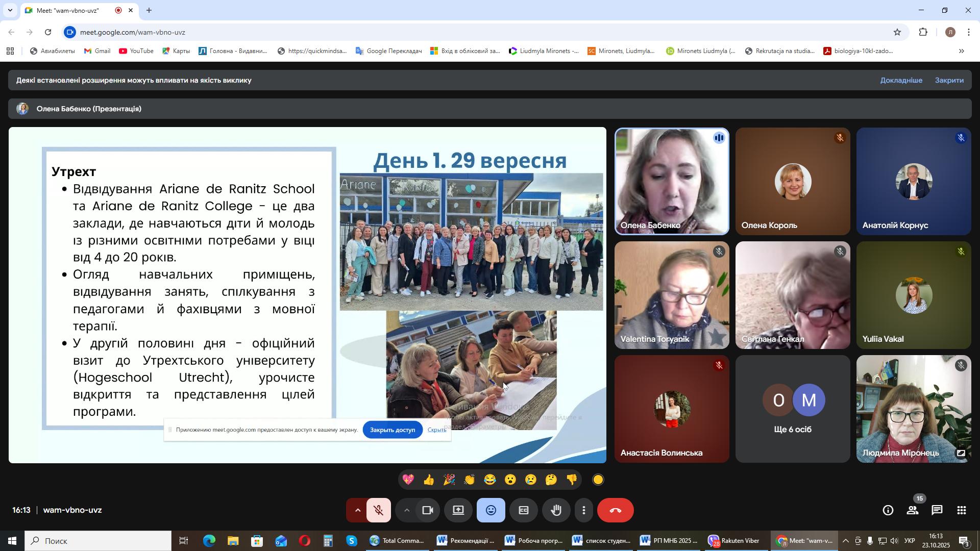Click the raise hand icon
Viewport: 980px width, 551px height.
coord(556,511)
